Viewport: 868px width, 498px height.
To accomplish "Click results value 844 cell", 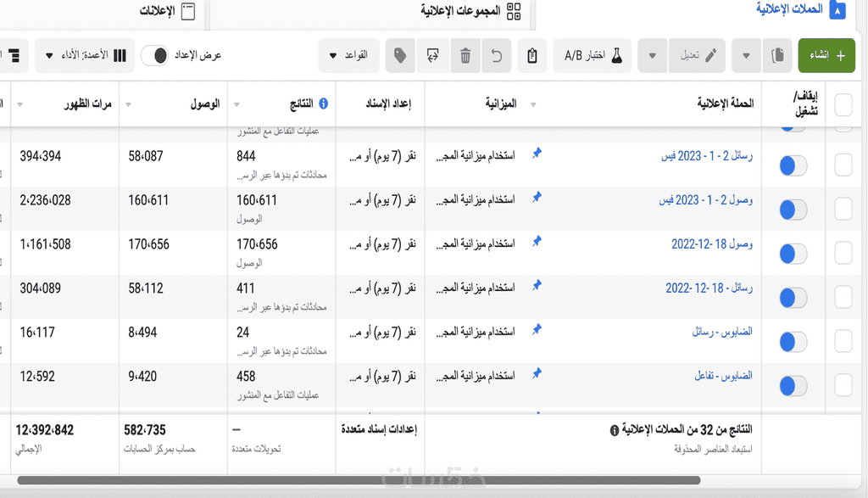I will pos(247,156).
